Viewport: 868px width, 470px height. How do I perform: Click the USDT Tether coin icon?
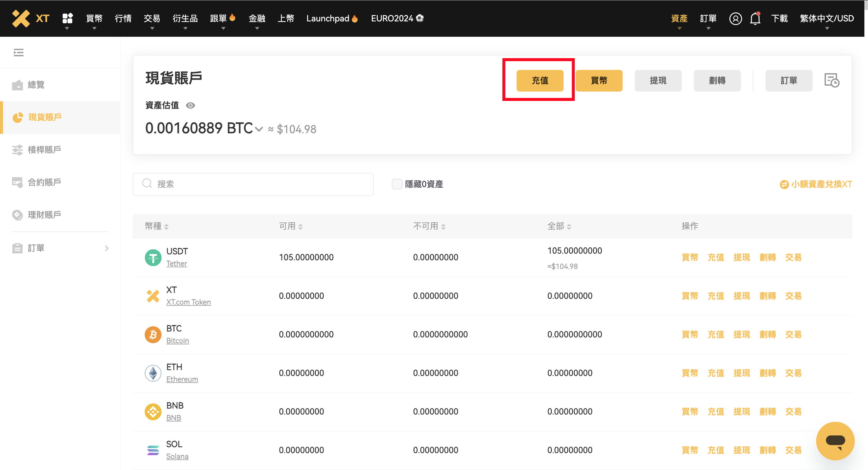coord(153,258)
